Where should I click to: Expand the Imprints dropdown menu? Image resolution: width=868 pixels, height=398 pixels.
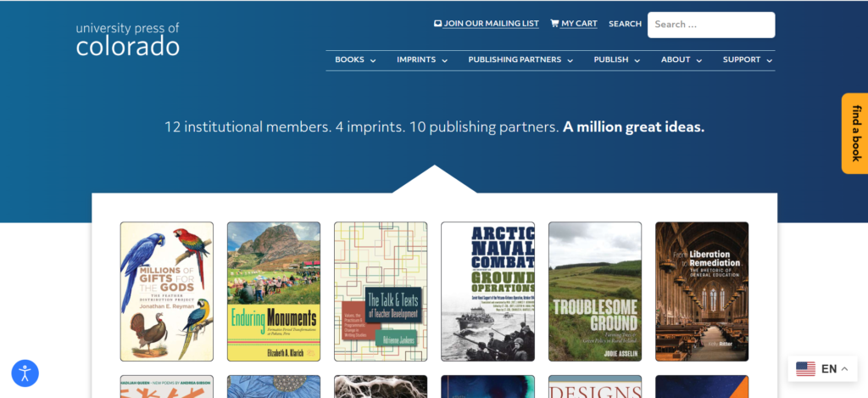pos(421,60)
